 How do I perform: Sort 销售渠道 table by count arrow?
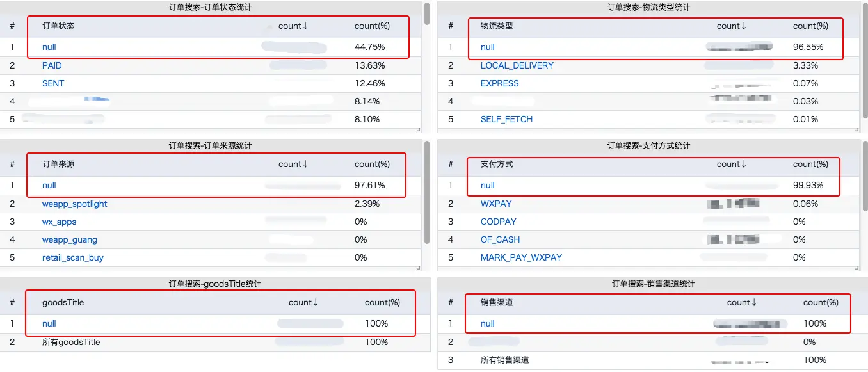[x=754, y=303]
